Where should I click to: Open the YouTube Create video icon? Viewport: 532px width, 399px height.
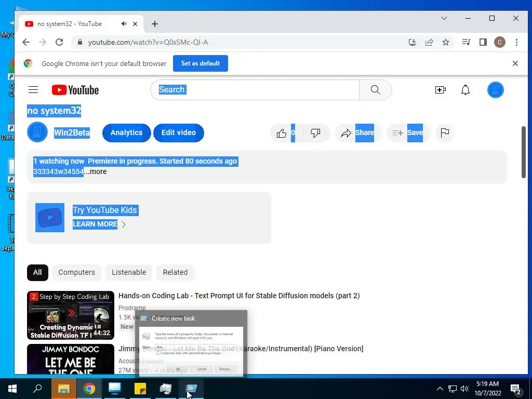[441, 90]
